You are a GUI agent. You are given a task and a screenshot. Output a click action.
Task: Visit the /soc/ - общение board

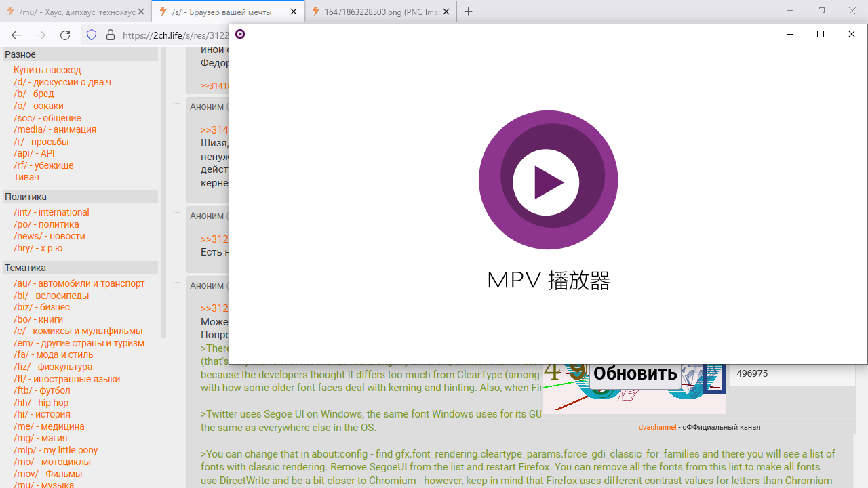47,118
